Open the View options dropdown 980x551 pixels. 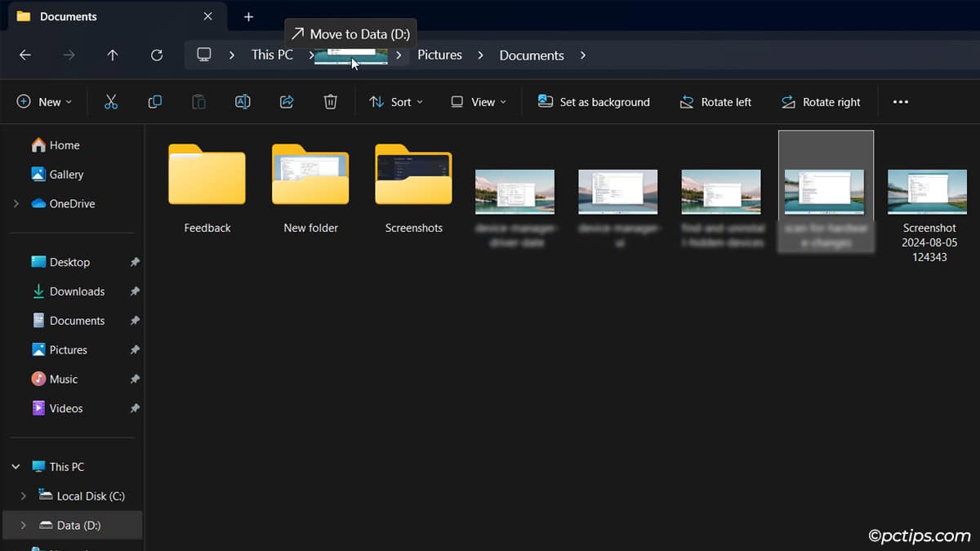click(x=478, y=101)
